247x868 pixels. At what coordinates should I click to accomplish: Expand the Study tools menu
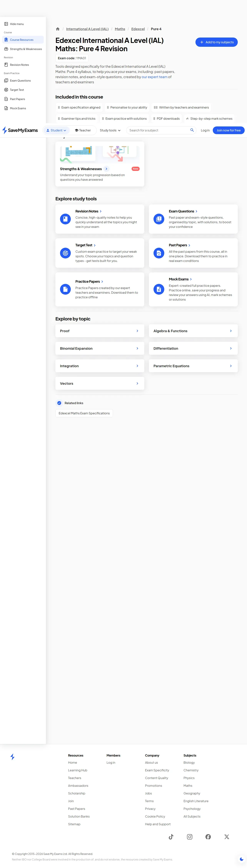coord(110,130)
